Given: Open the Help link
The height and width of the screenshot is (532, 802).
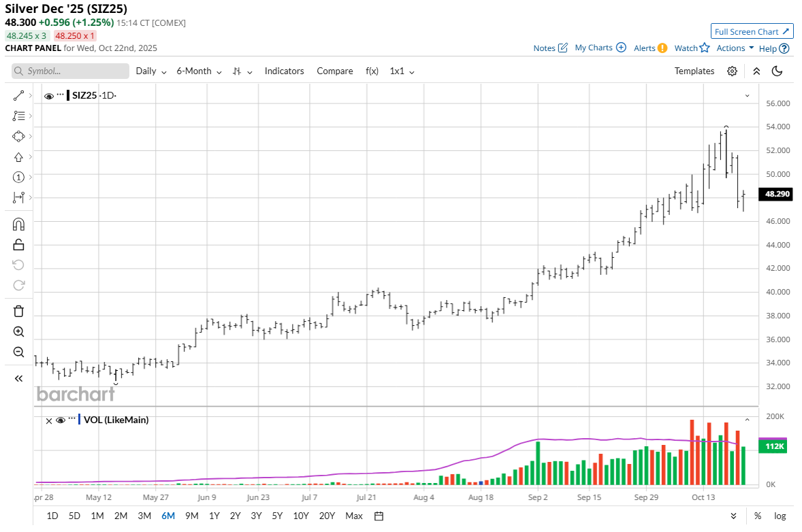Looking at the screenshot, I should (x=774, y=48).
